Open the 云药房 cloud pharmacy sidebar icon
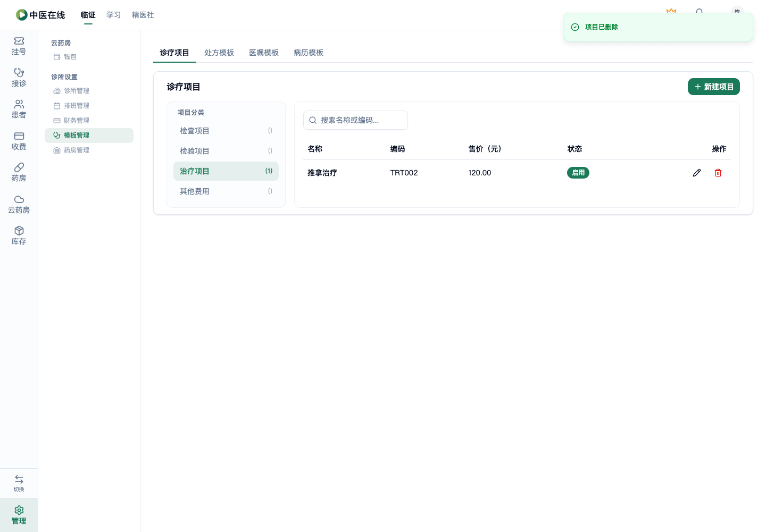This screenshot has width=766, height=532. (19, 205)
